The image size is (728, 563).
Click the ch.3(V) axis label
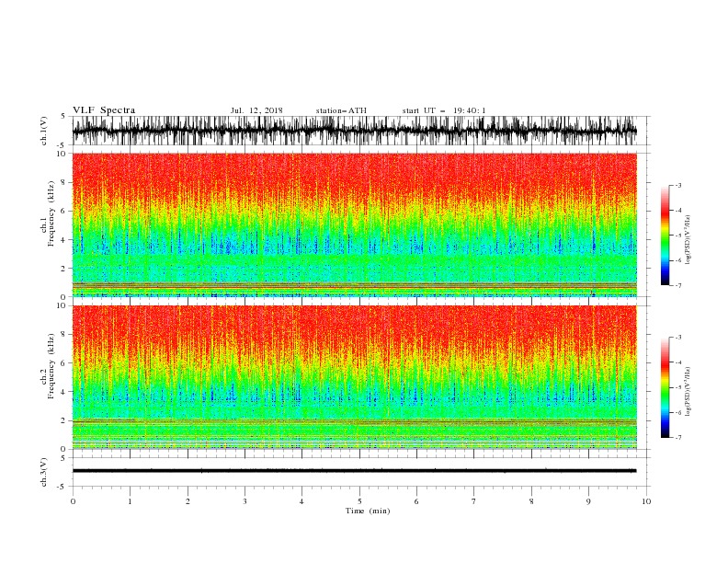pos(44,472)
